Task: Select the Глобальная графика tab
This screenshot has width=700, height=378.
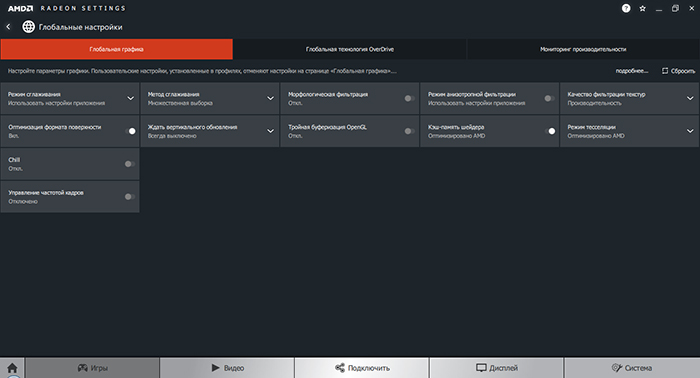Action: click(x=117, y=49)
